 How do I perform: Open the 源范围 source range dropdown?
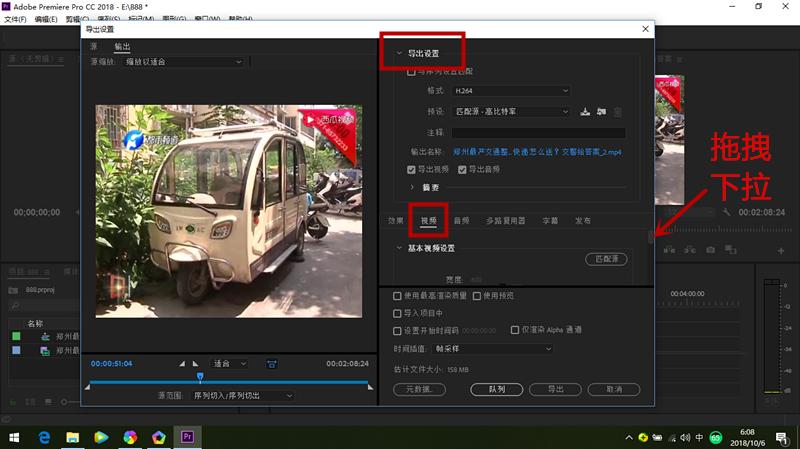(243, 395)
